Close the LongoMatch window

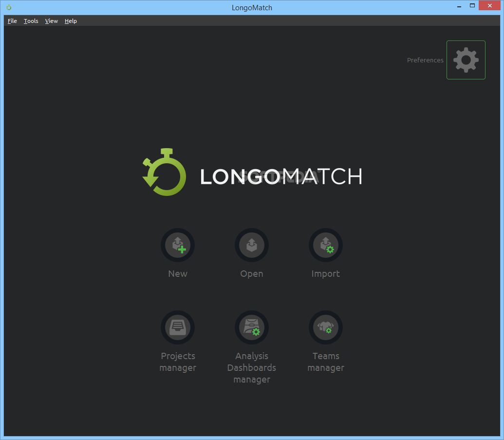[489, 5]
